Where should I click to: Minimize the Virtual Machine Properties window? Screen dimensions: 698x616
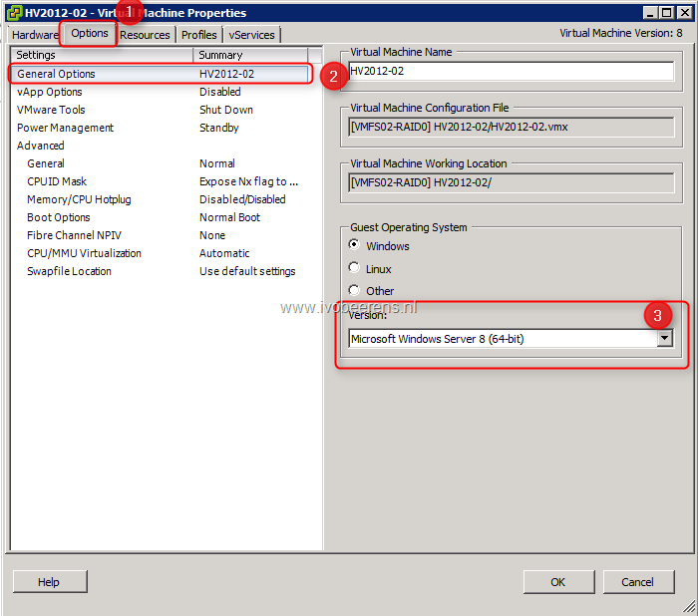(x=650, y=13)
